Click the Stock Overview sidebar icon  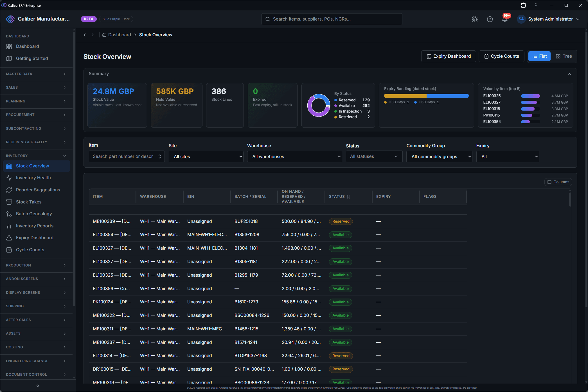9,166
